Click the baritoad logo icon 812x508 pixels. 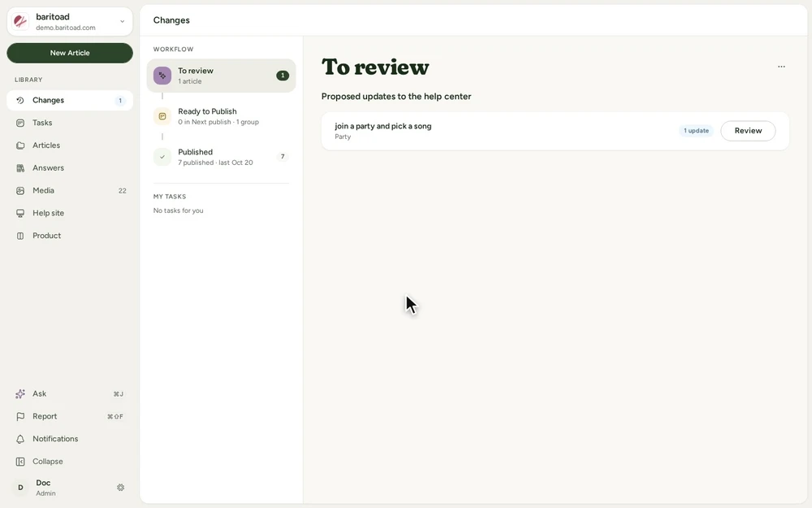coord(20,21)
